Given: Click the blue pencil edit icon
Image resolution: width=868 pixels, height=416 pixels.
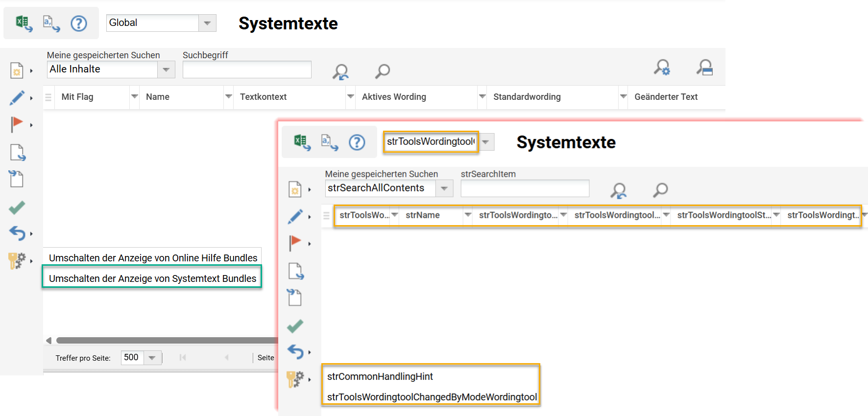Looking at the screenshot, I should pyautogui.click(x=17, y=97).
